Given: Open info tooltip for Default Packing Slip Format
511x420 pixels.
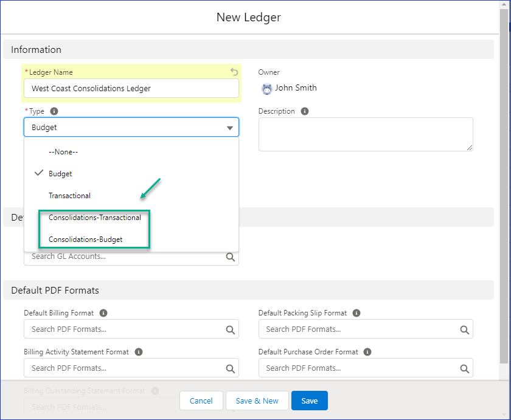Looking at the screenshot, I should (x=356, y=313).
